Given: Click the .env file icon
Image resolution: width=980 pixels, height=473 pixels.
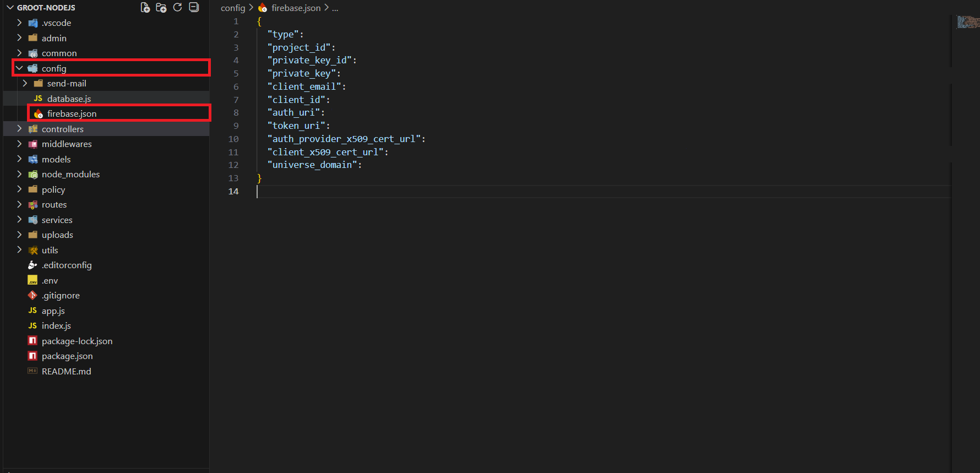Looking at the screenshot, I should pyautogui.click(x=32, y=281).
